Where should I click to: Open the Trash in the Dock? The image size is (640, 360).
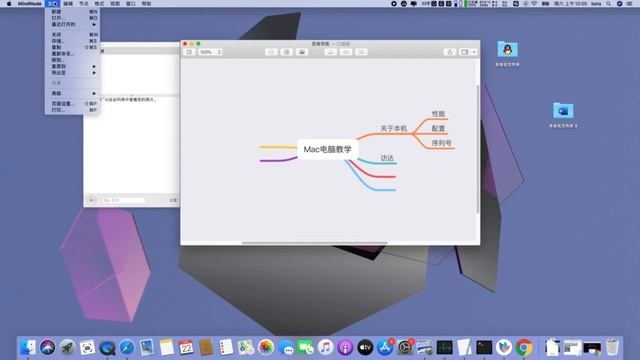click(x=612, y=347)
